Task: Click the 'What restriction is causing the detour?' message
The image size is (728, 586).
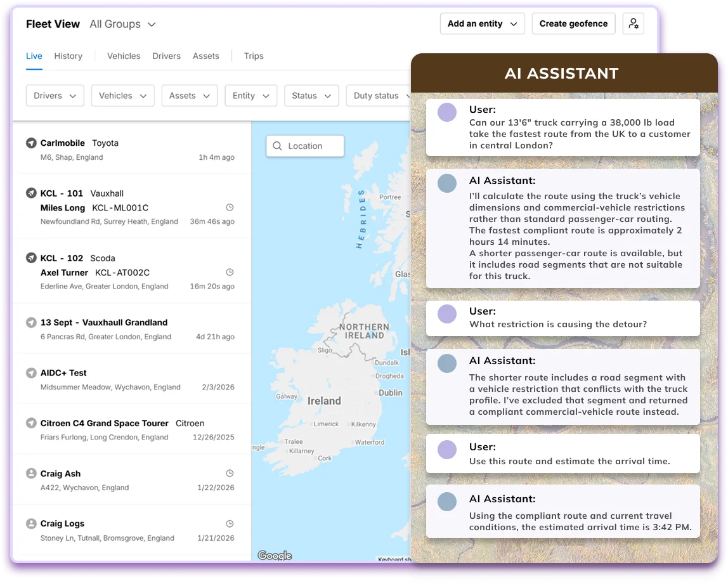Action: (x=562, y=318)
